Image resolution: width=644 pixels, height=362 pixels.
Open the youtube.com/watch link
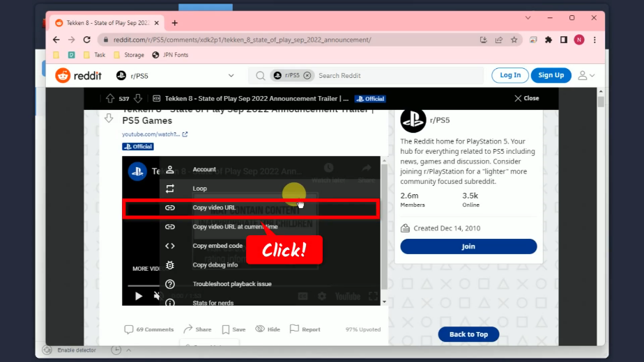coord(155,134)
